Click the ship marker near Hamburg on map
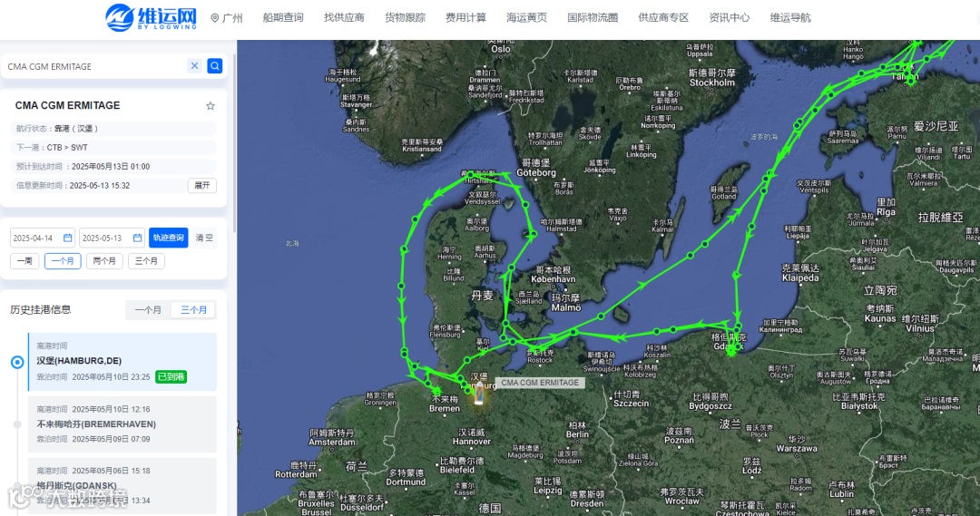This screenshot has width=980, height=516. (x=479, y=394)
